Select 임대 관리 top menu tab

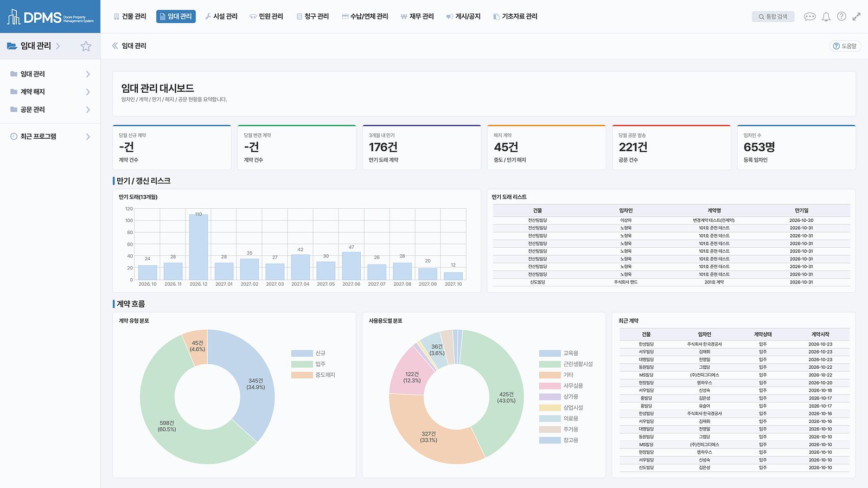(176, 16)
